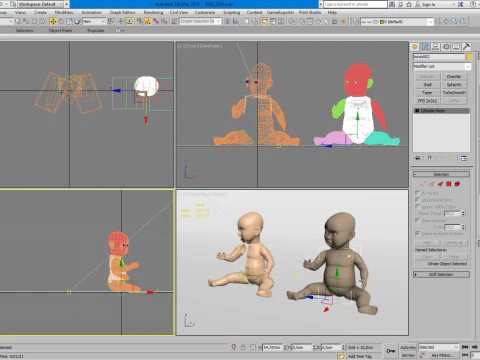Click the Align tool icon
Screen dimensions: 480x360
click(236, 21)
